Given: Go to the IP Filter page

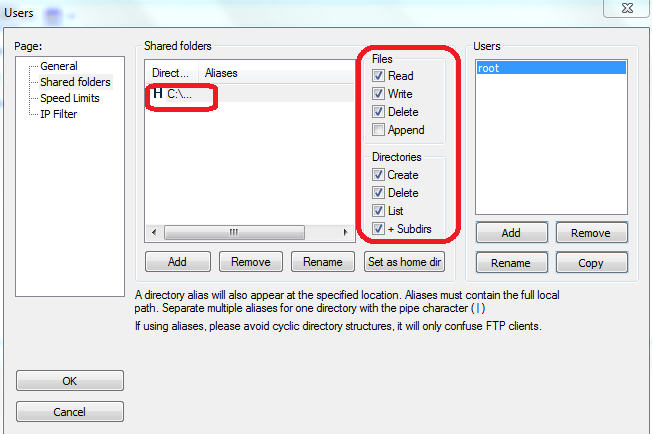Looking at the screenshot, I should [x=58, y=114].
